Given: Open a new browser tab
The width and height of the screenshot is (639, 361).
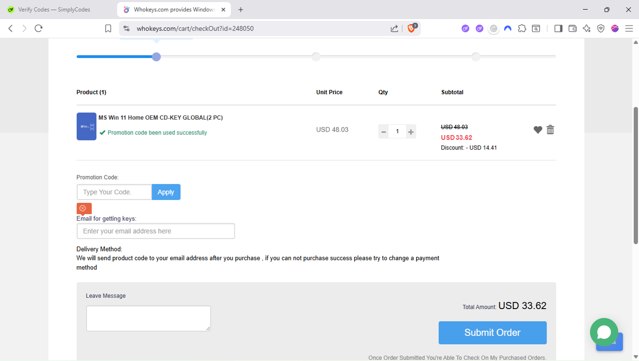Looking at the screenshot, I should pos(240,9).
